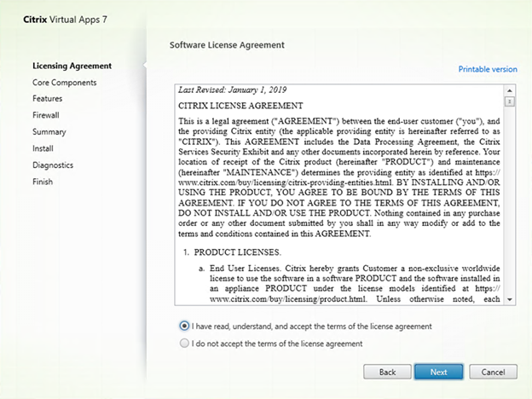This screenshot has height=399, width=532.
Task: Click 'Last Revised: January 1, 2019' text
Action: [x=233, y=90]
